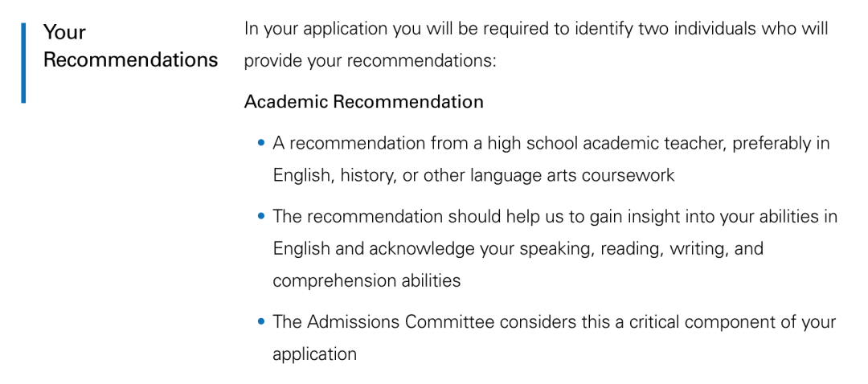Click the 'Your Recommendations' section heading
Screen dimensions: 868x384
[x=131, y=45]
